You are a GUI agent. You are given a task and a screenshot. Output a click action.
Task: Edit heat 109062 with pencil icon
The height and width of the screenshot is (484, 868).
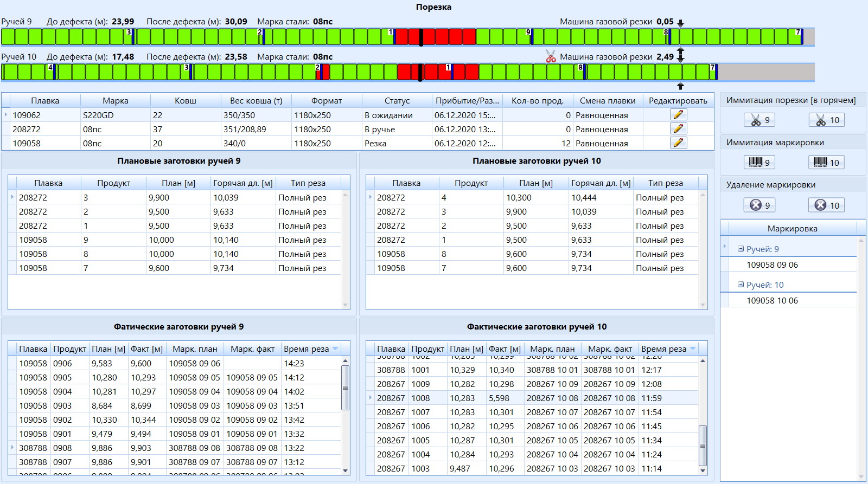(x=678, y=115)
